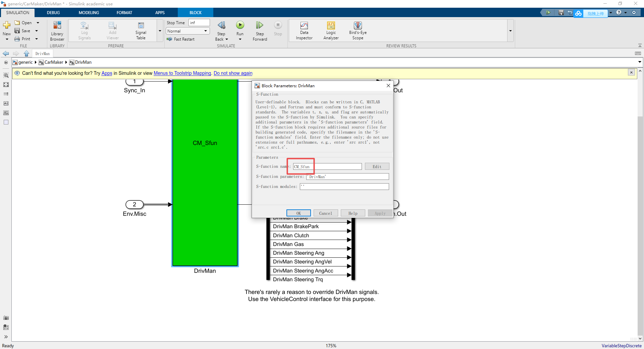This screenshot has height=349, width=644.
Task: Click the Edit button for S-function name
Action: point(377,166)
